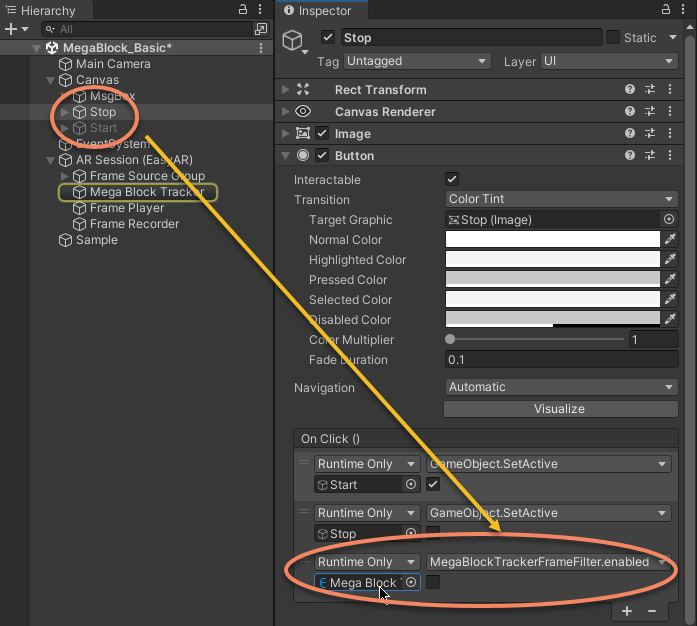
Task: Toggle the Interactable checkbox
Action: [x=451, y=180]
